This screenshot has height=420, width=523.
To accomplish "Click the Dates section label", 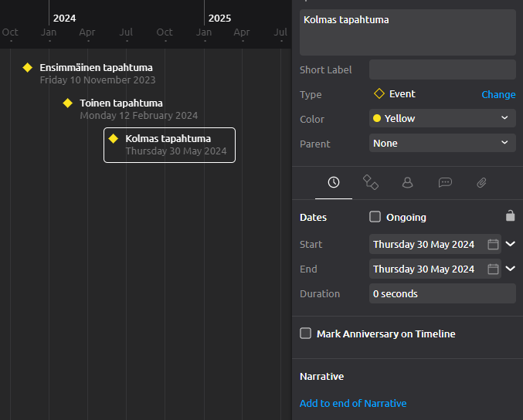I will click(313, 217).
